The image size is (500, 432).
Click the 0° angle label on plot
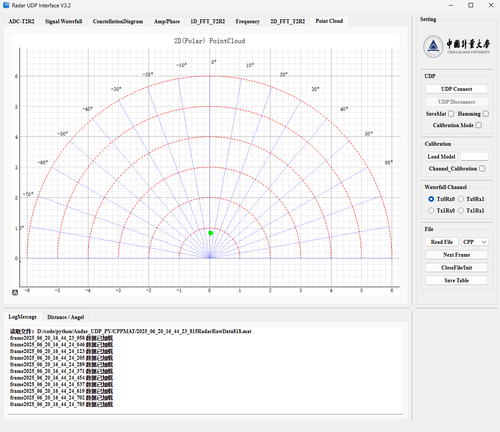click(214, 62)
